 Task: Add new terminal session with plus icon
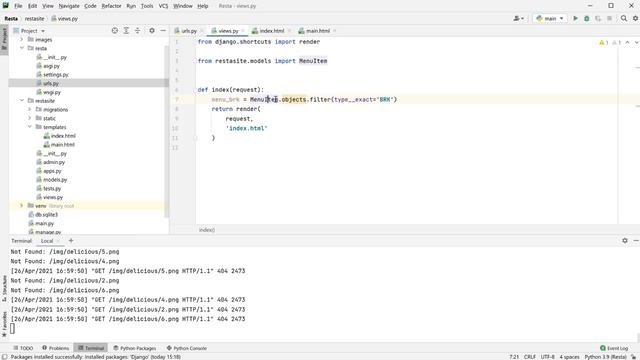(x=71, y=240)
